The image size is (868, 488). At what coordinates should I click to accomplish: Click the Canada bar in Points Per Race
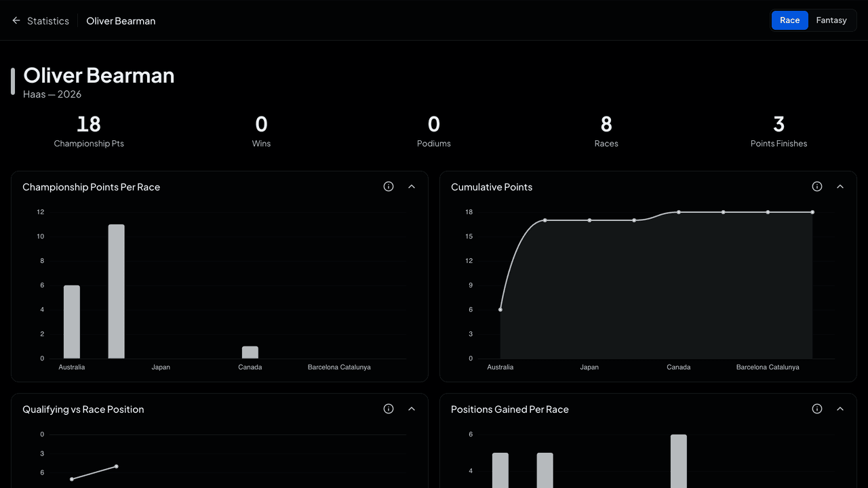tap(250, 352)
